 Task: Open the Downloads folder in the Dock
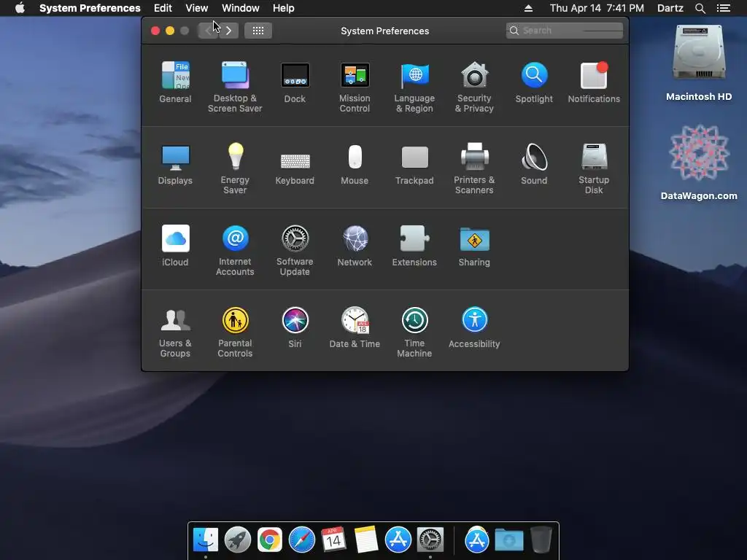pos(508,540)
